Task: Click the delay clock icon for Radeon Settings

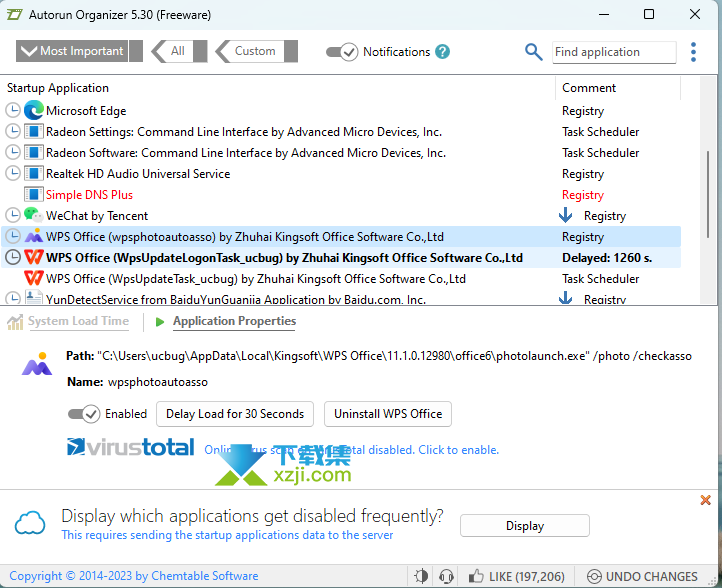Action: coord(13,131)
